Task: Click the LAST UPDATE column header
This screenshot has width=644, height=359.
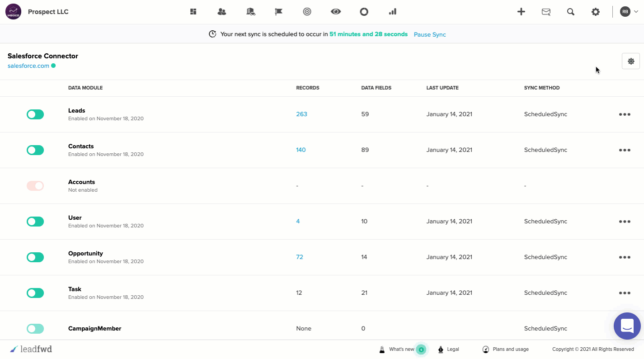Action: pyautogui.click(x=442, y=88)
